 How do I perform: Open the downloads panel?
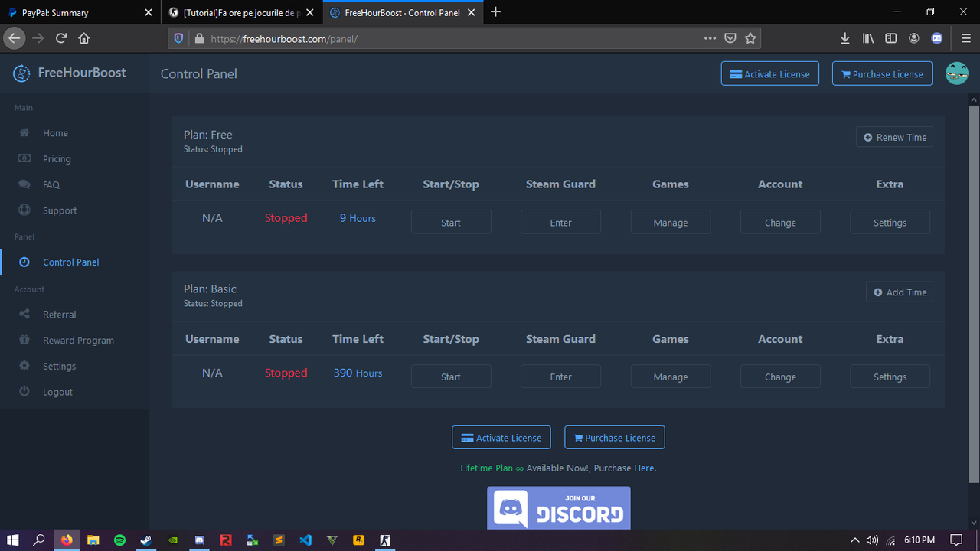(x=845, y=38)
